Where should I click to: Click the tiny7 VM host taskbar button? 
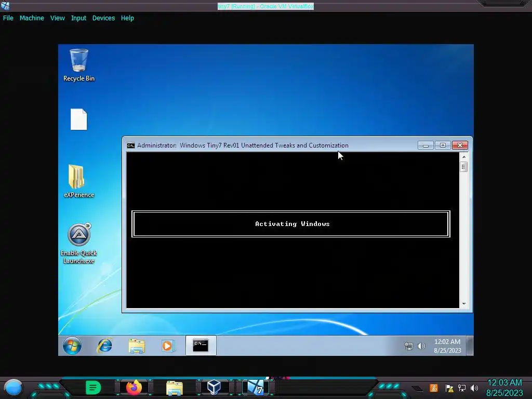[256, 388]
